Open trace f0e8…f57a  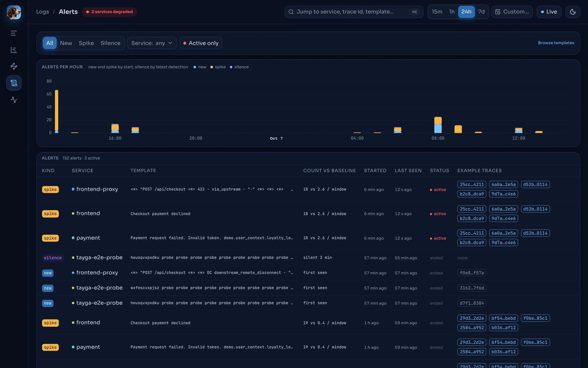point(472,273)
